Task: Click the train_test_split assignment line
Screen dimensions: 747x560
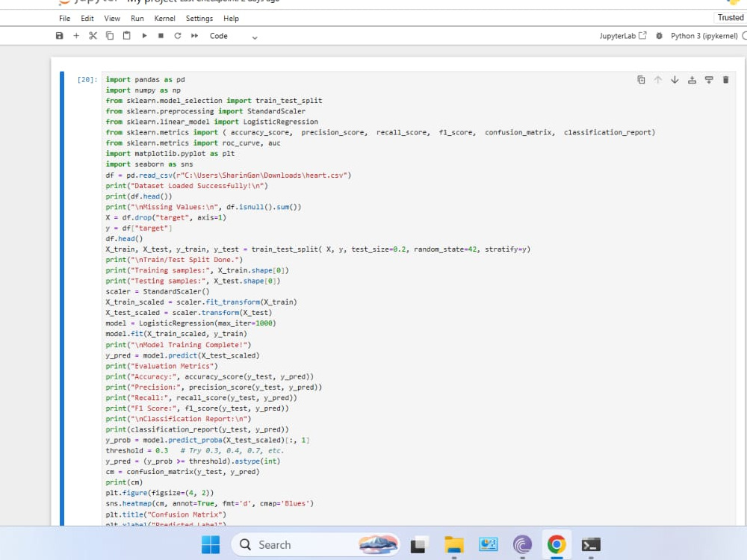Action: coord(317,249)
